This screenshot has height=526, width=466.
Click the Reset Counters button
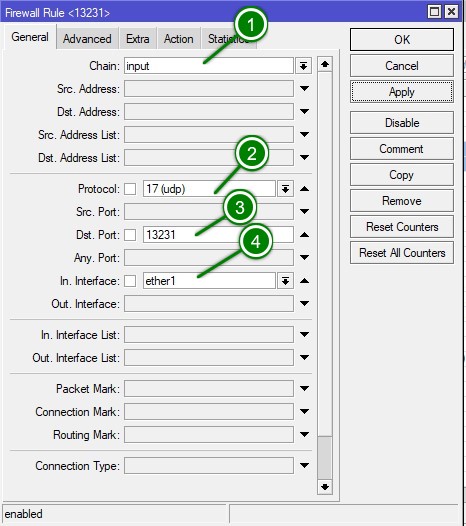[402, 227]
